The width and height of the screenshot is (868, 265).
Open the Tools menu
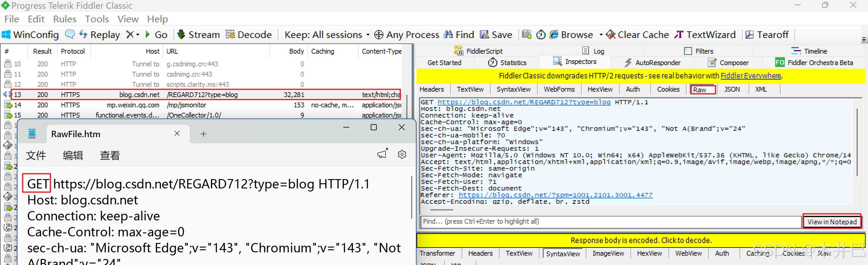tap(97, 19)
